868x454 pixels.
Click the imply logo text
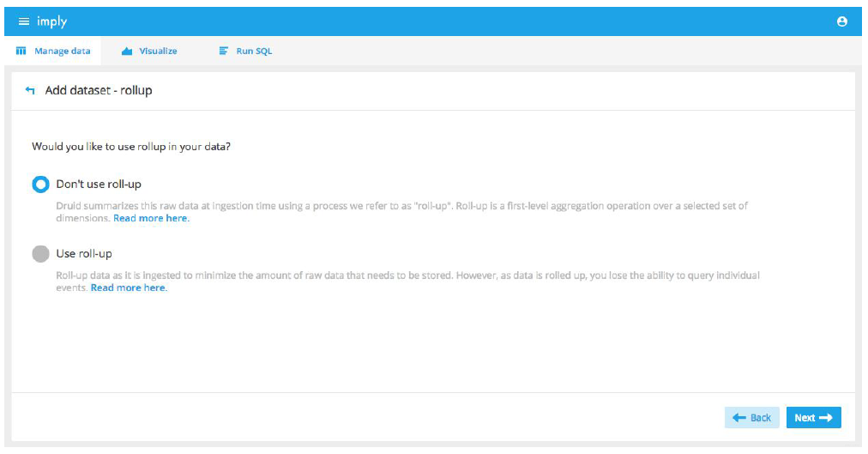(x=51, y=21)
